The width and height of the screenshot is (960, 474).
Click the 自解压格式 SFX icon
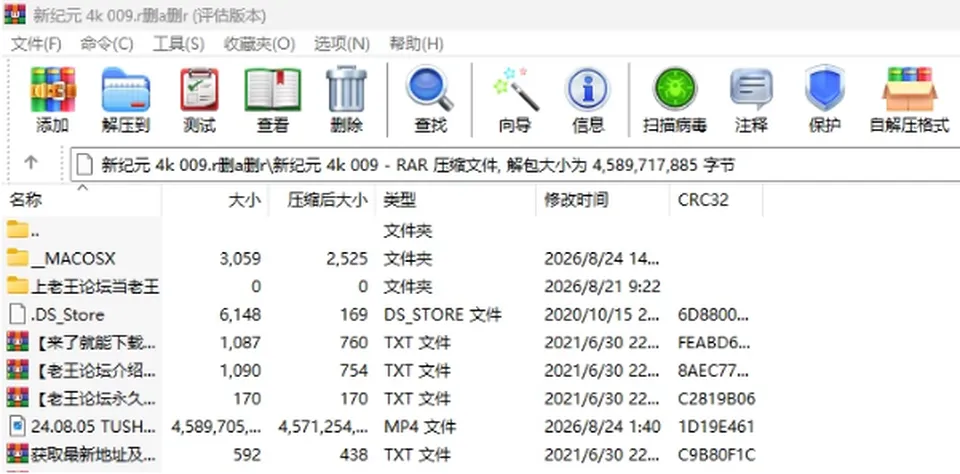click(909, 89)
